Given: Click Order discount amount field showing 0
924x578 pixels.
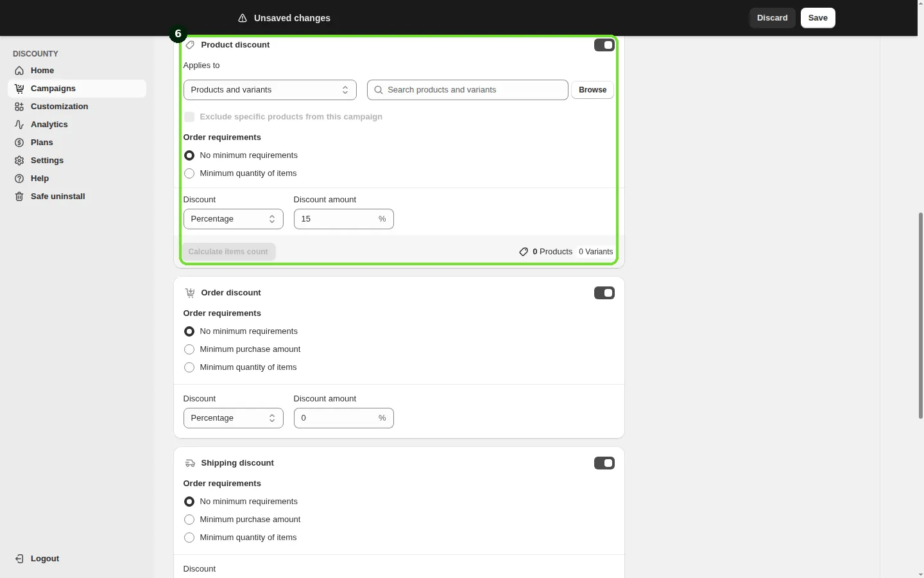Looking at the screenshot, I should (x=344, y=418).
